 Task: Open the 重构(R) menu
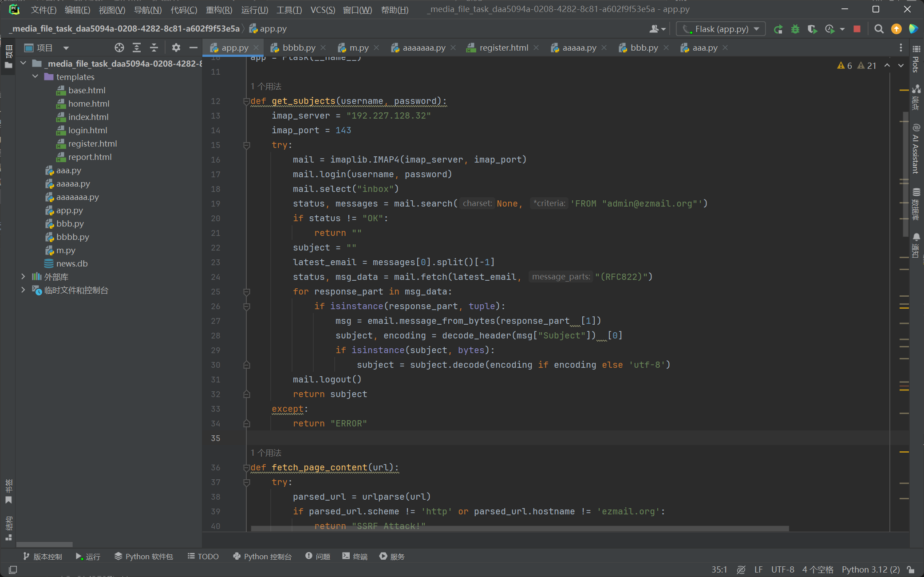pos(219,10)
